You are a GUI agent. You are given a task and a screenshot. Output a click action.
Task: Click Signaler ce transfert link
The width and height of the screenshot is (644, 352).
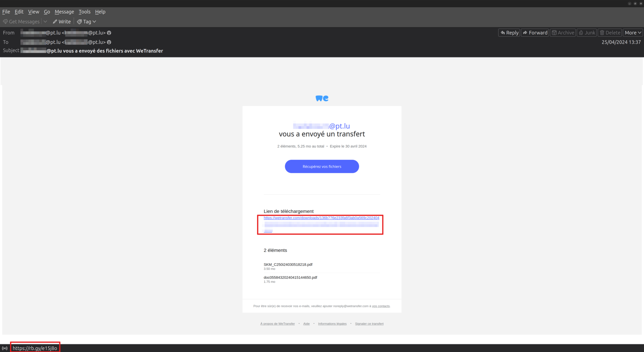tap(369, 324)
